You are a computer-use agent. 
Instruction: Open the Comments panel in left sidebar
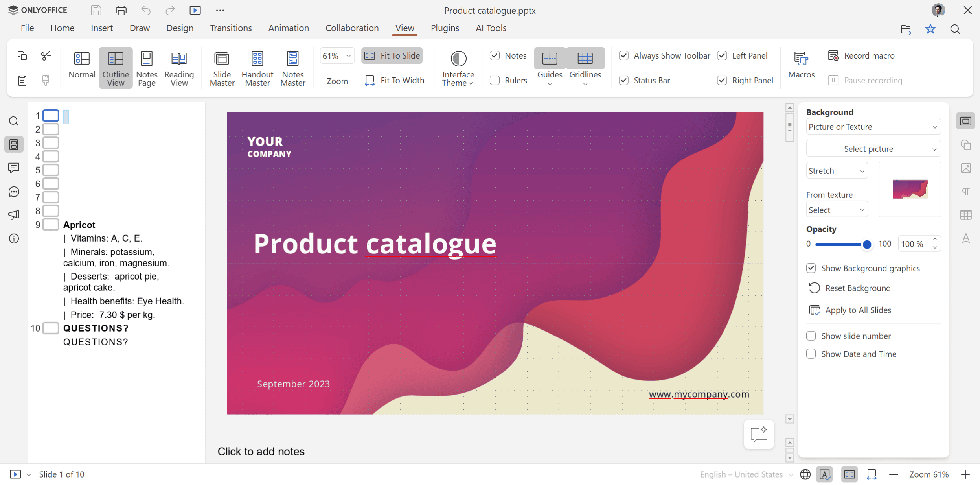[14, 168]
